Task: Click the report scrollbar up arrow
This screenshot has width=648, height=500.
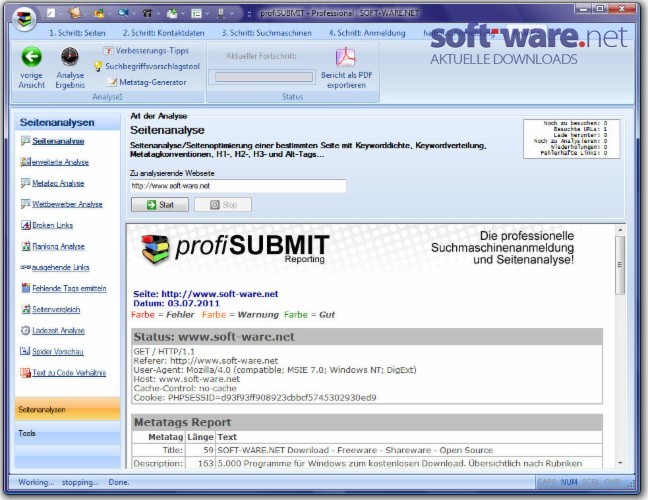Action: (x=620, y=230)
